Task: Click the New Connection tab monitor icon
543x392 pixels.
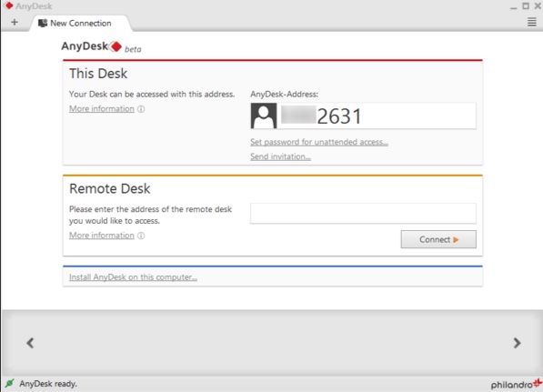Action: (43, 24)
